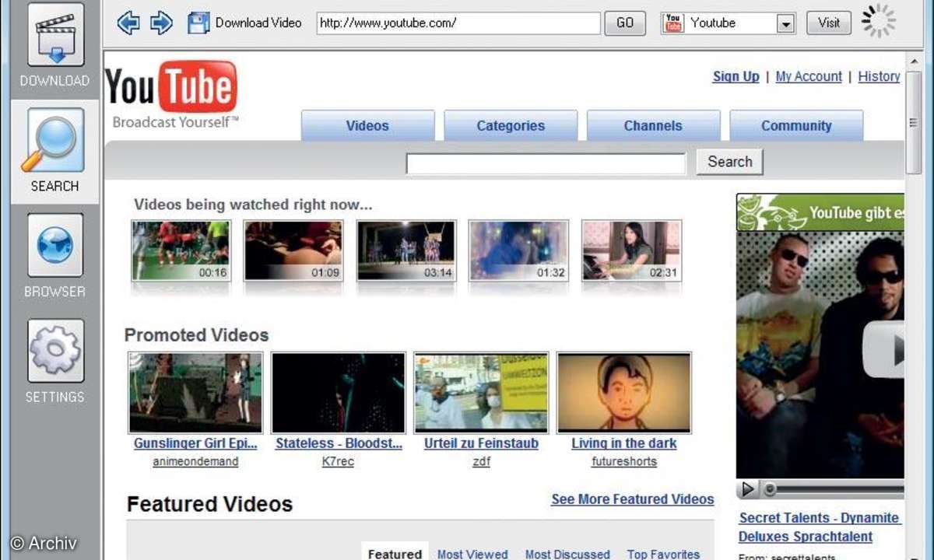Screen dimensions: 934x560
Task: Click the YouTube gibt es banner
Action: pyautogui.click(x=820, y=212)
